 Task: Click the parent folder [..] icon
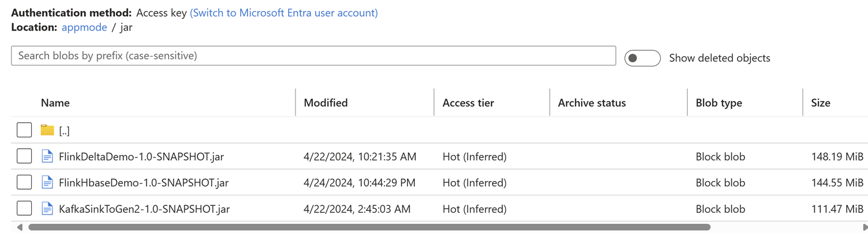47,130
